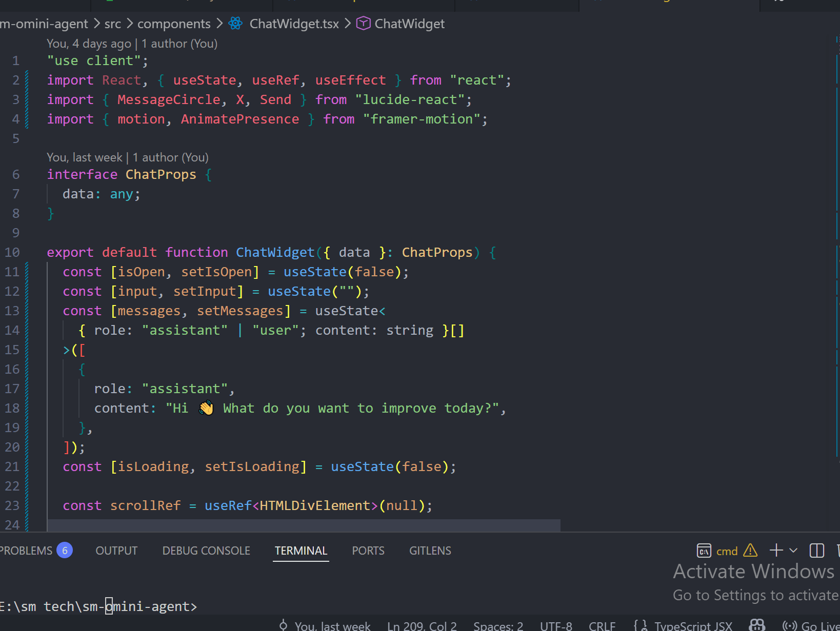Click 'MessageCircle' in lucide import
Image resolution: width=840 pixels, height=631 pixels.
[169, 99]
